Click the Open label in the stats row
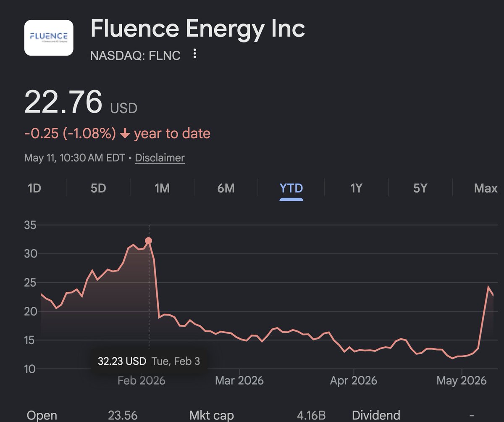This screenshot has width=504, height=422. tap(42, 415)
